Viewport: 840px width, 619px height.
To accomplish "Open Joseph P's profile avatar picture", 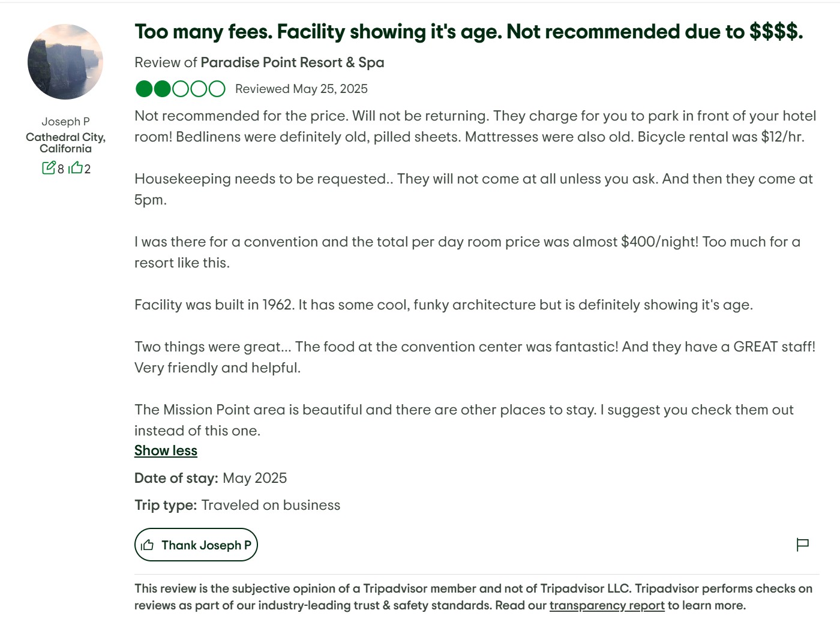I will tap(65, 62).
